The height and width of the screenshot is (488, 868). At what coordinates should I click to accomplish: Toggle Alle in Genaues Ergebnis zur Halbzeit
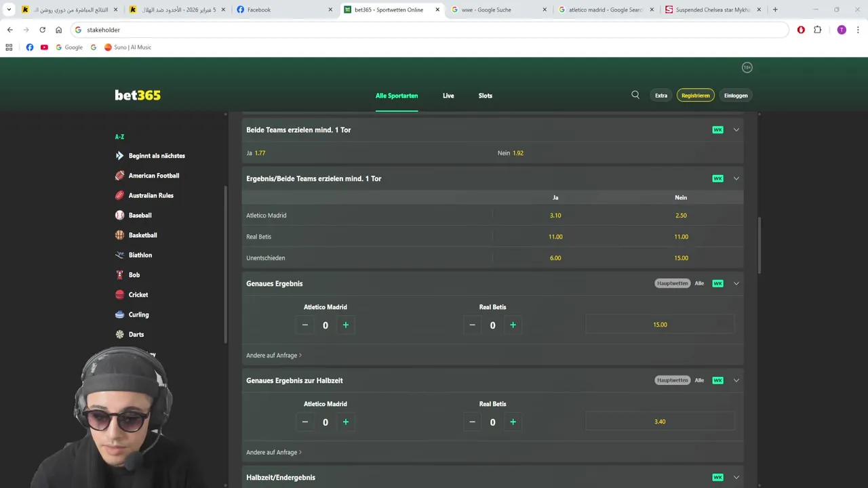pos(699,380)
